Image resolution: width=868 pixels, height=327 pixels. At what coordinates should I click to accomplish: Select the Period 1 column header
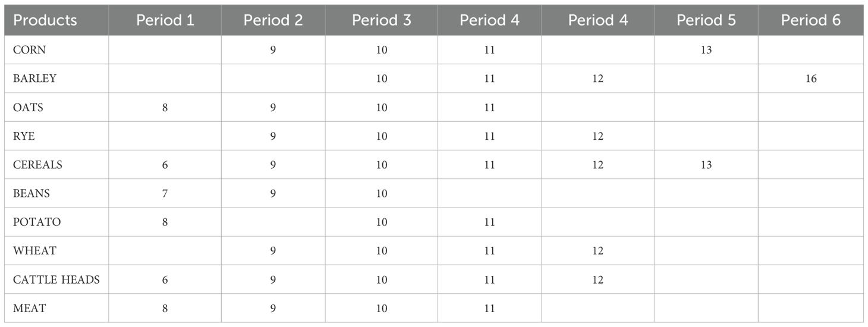[x=165, y=20]
